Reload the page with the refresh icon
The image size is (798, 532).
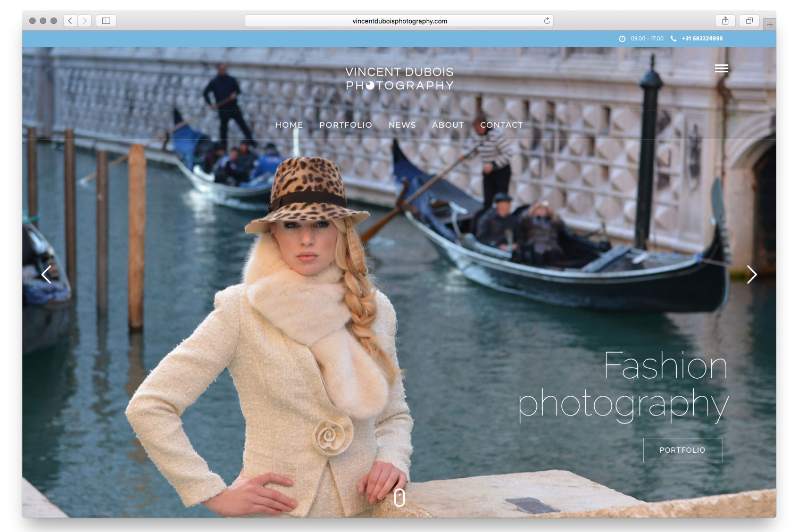pos(547,21)
